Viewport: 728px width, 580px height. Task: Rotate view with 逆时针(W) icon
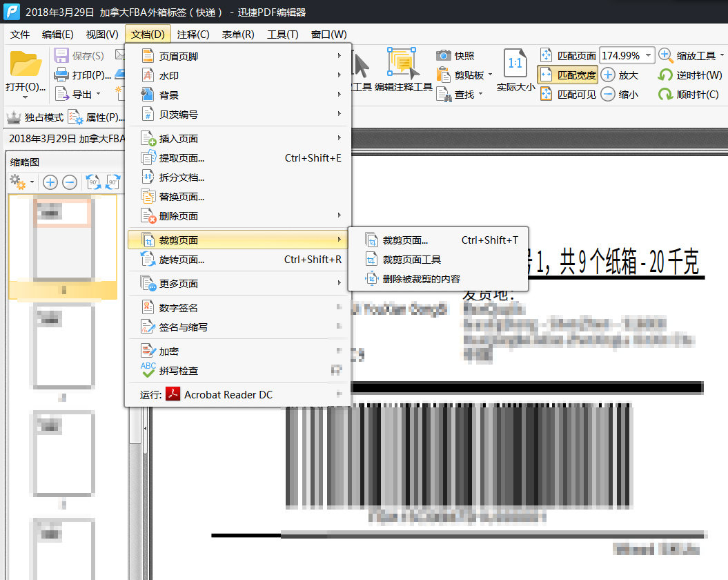click(665, 75)
